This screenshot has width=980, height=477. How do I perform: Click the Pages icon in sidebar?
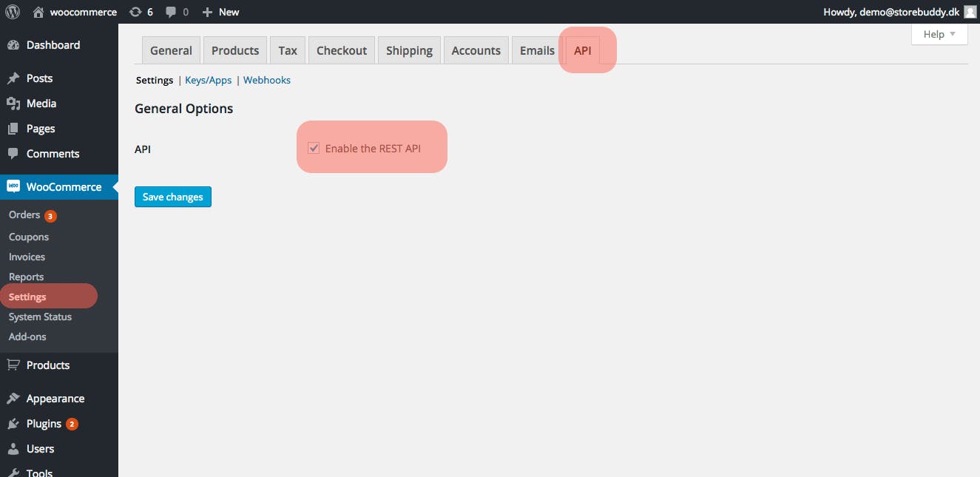[13, 129]
